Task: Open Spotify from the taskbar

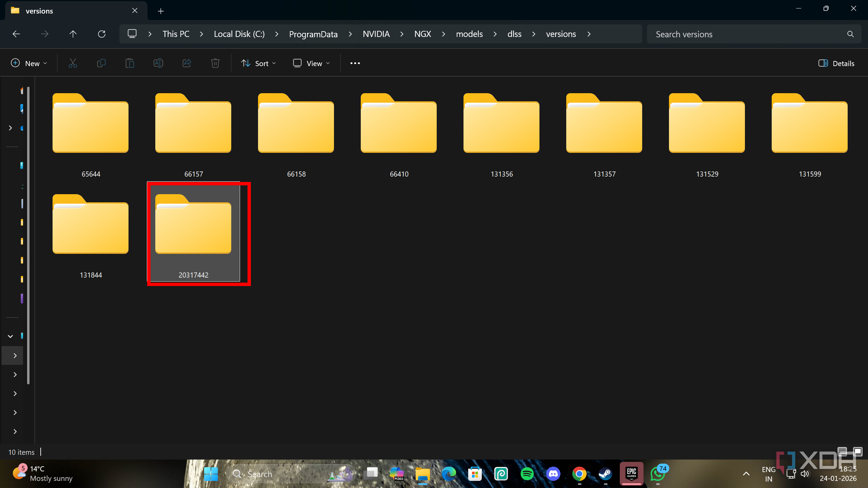Action: point(527,474)
